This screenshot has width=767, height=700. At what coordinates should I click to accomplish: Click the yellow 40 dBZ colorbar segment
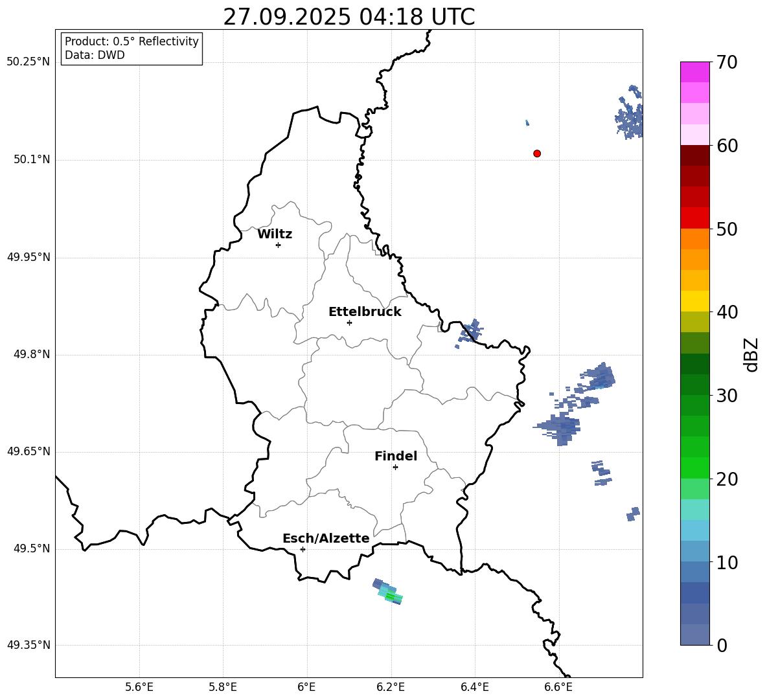tap(694, 301)
